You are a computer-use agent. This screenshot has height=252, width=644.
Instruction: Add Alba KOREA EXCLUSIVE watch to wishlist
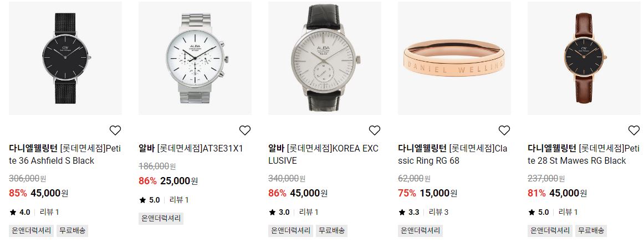click(375, 130)
